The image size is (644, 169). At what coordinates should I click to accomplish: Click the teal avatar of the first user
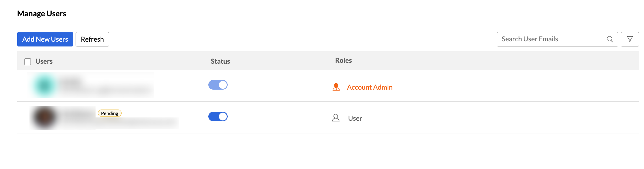pos(45,85)
